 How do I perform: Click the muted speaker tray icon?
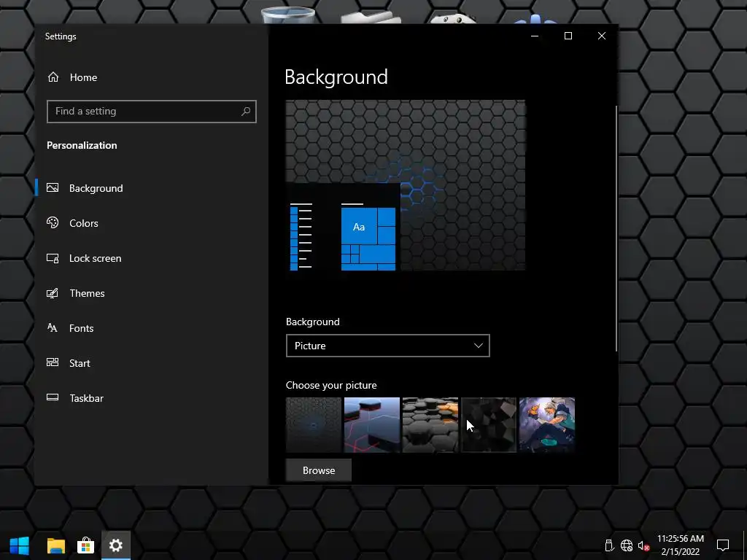tap(643, 545)
